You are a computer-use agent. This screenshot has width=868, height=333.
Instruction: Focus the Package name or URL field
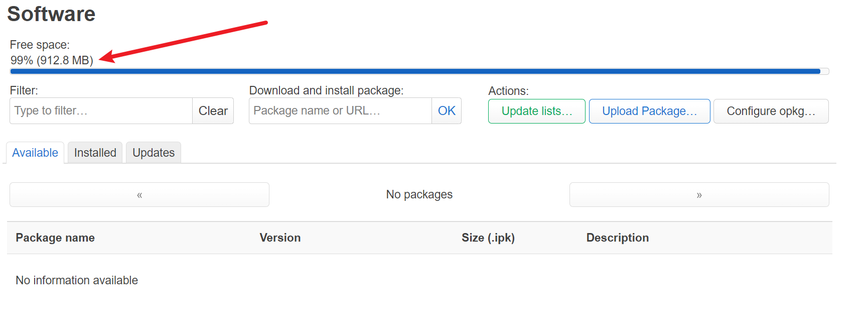click(340, 111)
